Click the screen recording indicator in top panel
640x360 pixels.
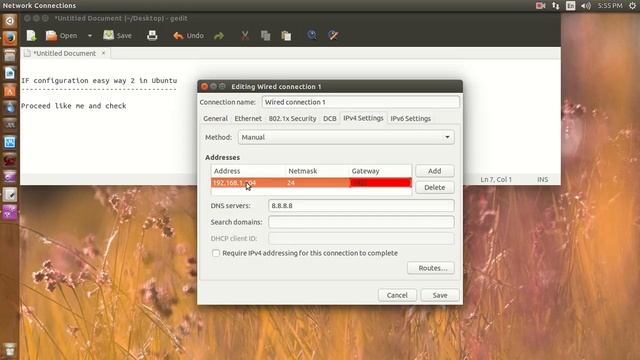coord(540,5)
